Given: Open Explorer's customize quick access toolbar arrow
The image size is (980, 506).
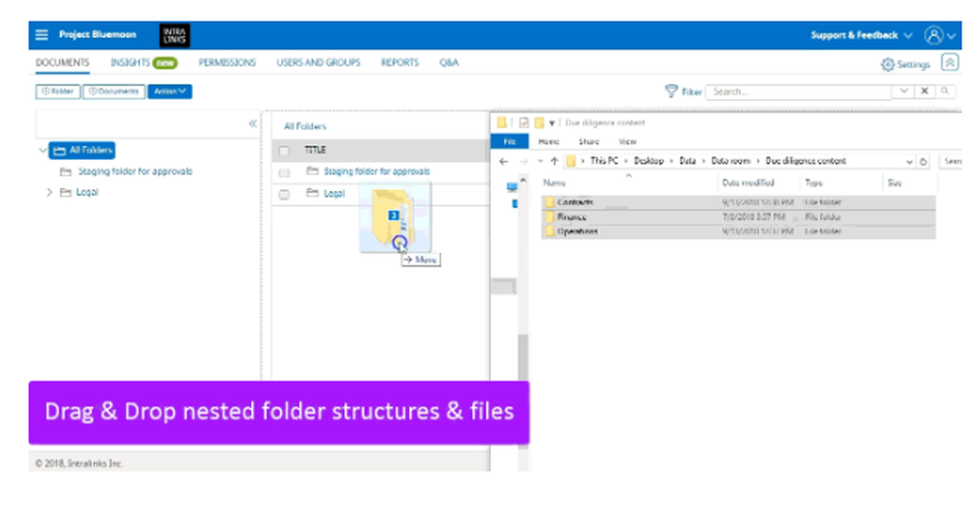Looking at the screenshot, I should 552,124.
